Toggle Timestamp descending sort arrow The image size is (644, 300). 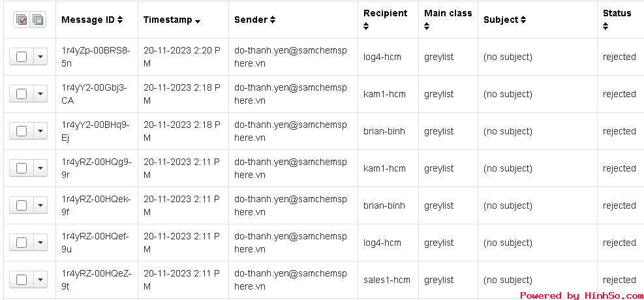click(198, 22)
